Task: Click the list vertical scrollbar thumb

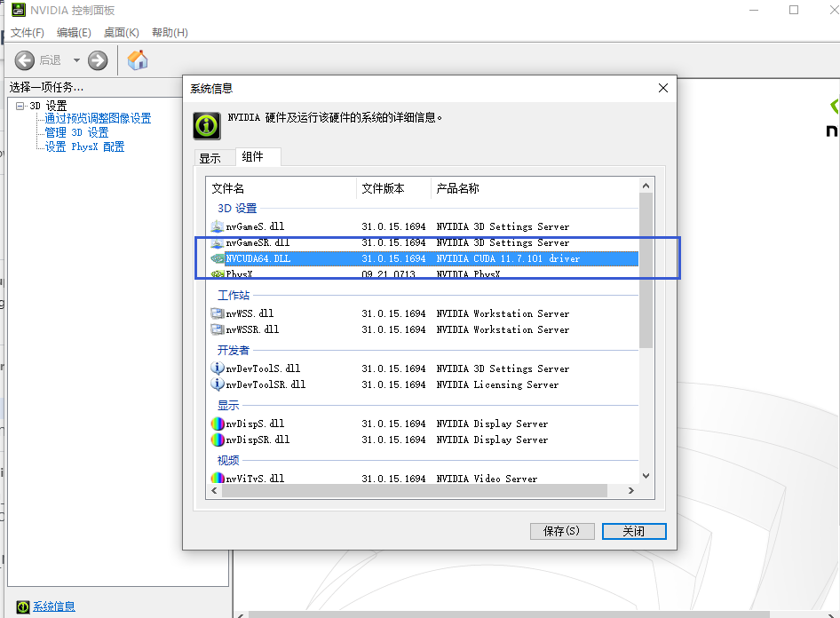Action: [646, 271]
